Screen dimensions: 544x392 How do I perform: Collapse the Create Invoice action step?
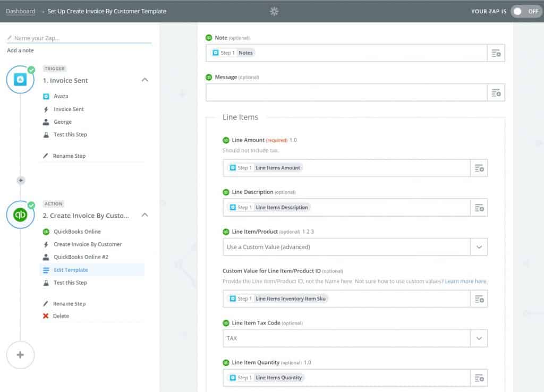(144, 215)
